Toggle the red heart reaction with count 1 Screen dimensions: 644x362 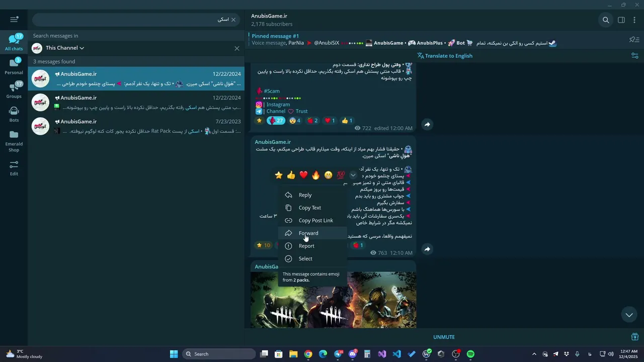click(x=330, y=121)
